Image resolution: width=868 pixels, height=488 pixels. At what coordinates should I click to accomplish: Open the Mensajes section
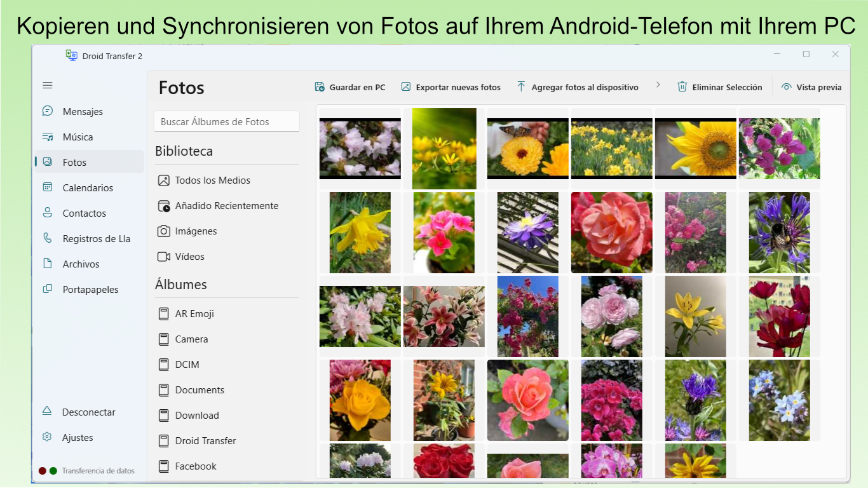click(x=89, y=111)
